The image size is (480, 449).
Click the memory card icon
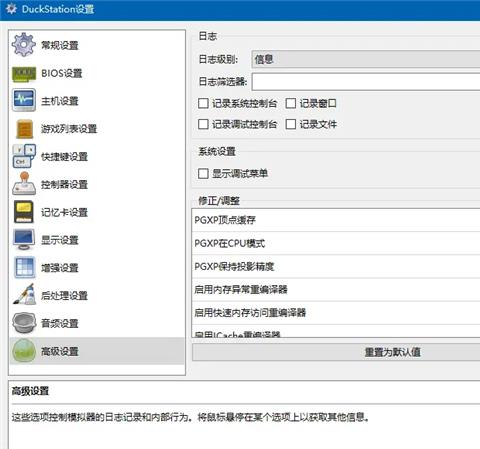pyautogui.click(x=24, y=212)
